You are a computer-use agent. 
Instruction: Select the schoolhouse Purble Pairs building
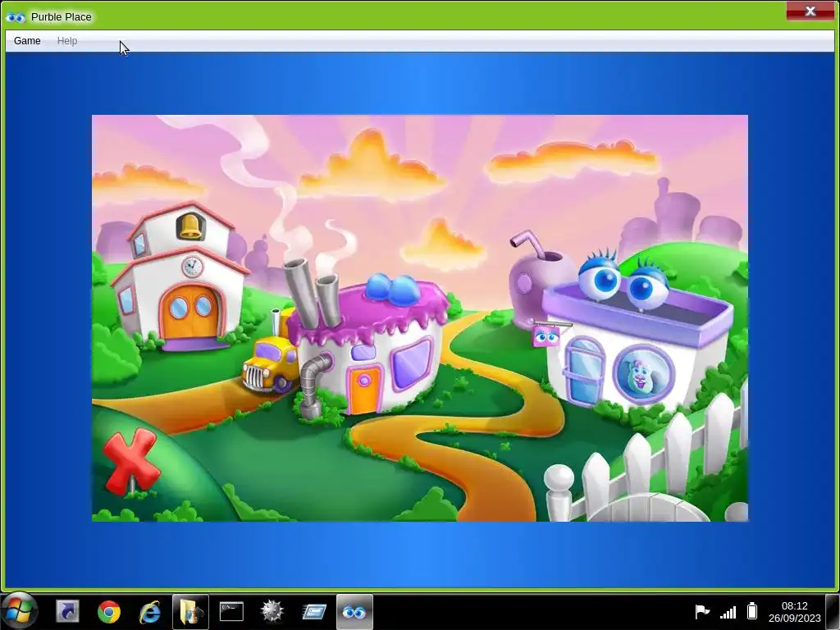(x=180, y=276)
